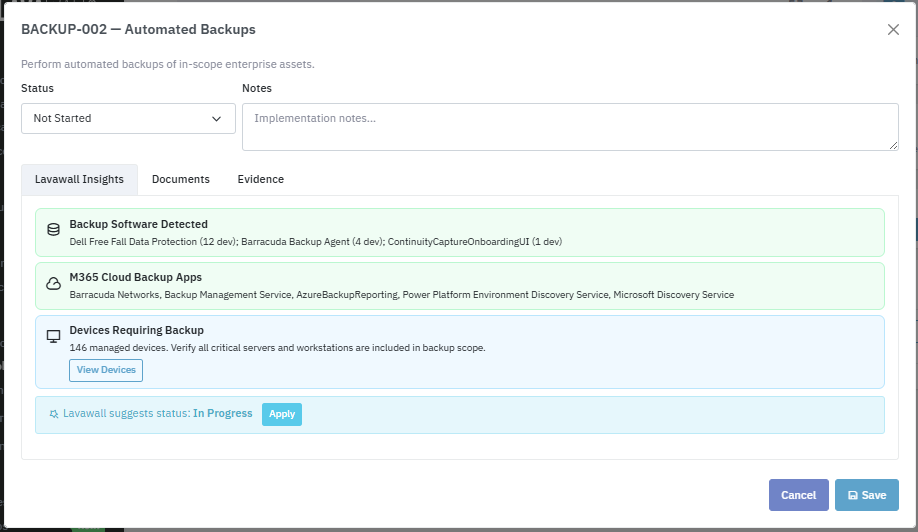Close the BACKUP-002 dialog with the X
918x532 pixels.
893,30
